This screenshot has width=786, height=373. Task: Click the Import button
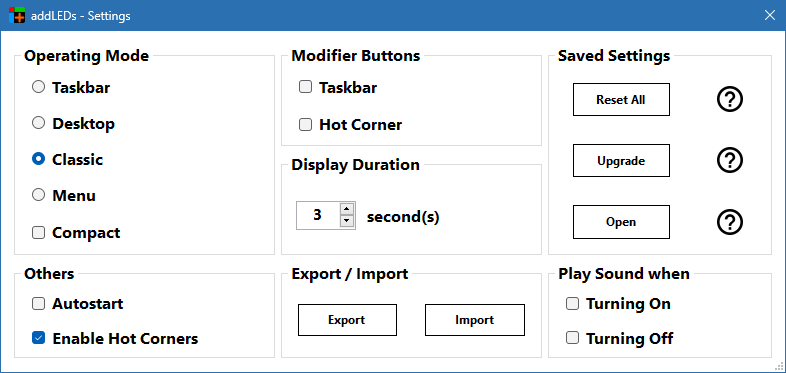(475, 320)
